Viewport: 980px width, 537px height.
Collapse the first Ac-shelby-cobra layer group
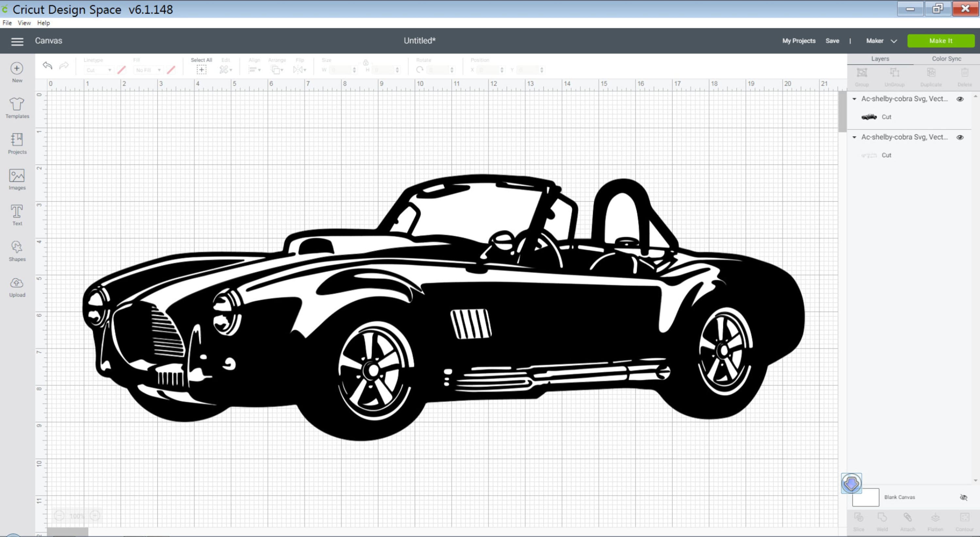click(855, 99)
